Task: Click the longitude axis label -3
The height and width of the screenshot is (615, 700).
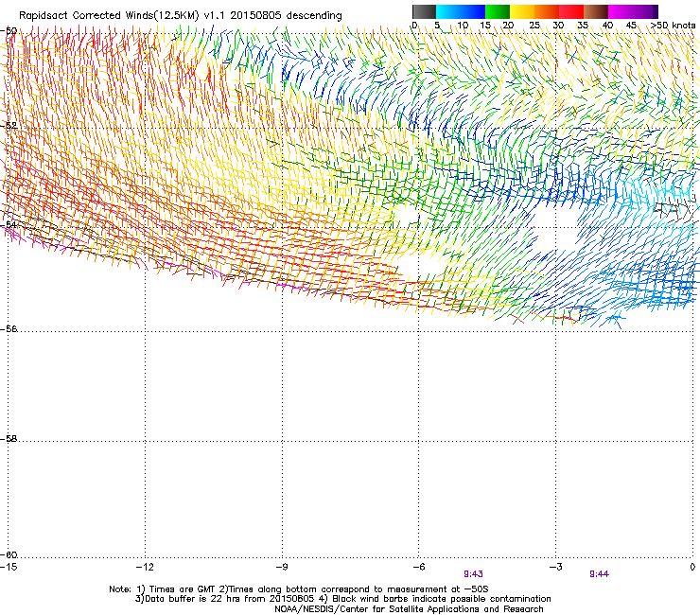Action: (555, 567)
